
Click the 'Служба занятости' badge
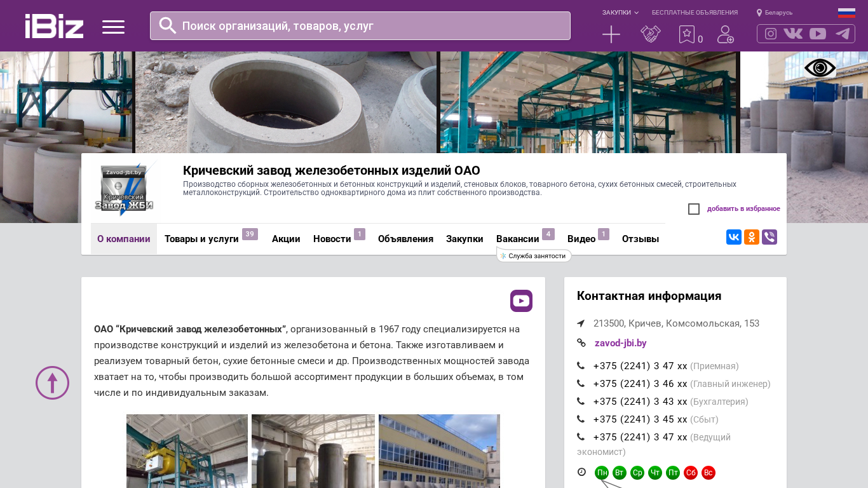(x=534, y=256)
